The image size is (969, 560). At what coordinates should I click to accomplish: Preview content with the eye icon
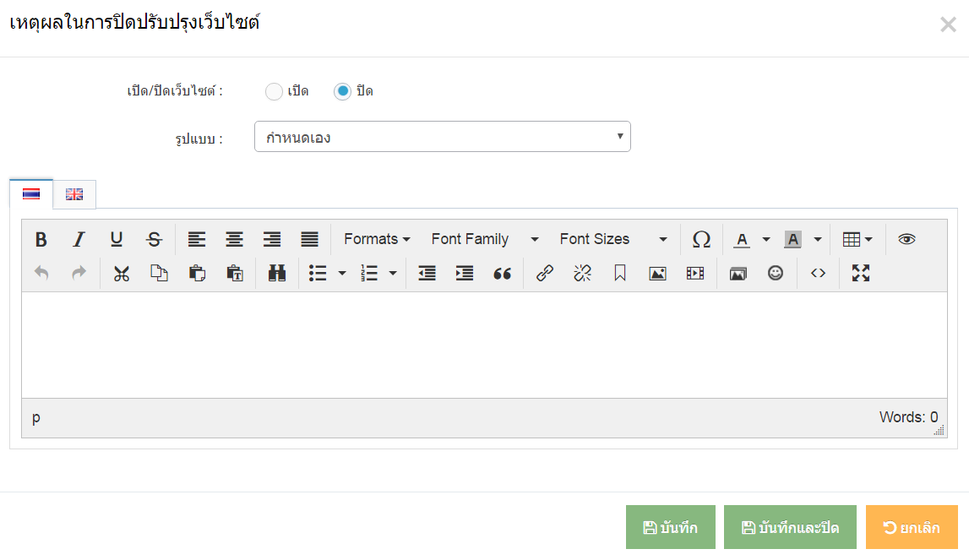906,239
